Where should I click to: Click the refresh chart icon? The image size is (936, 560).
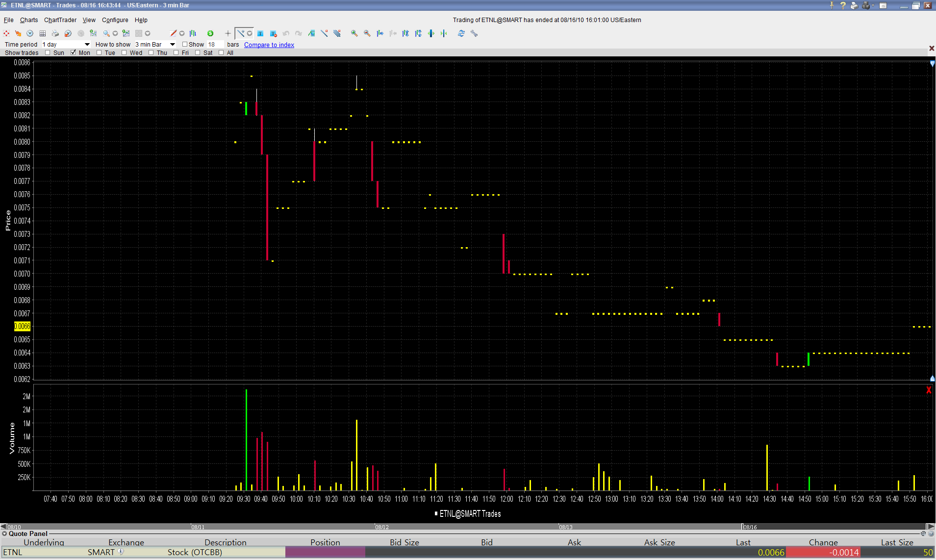pyautogui.click(x=461, y=33)
